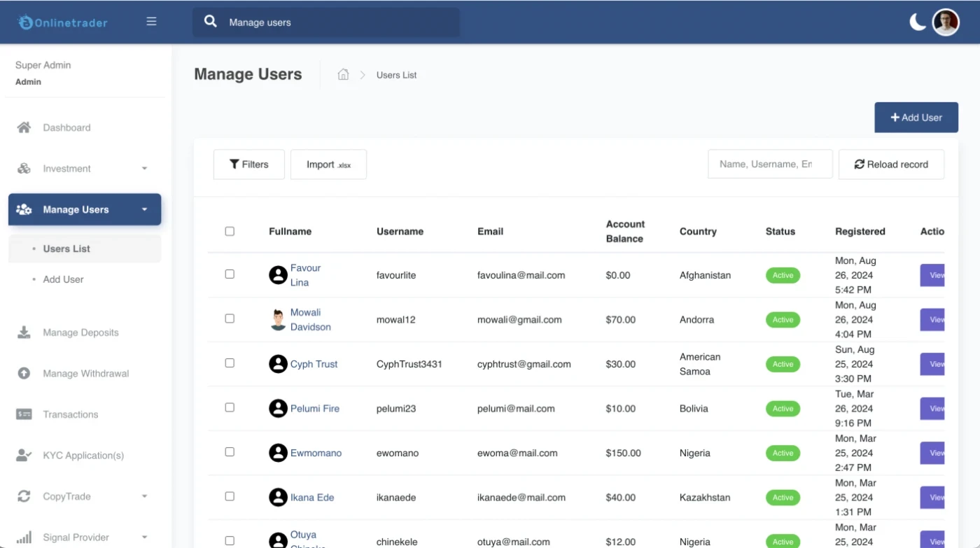Click the Dashboard house icon in sidebar
Viewport: 980px width, 548px height.
24,127
